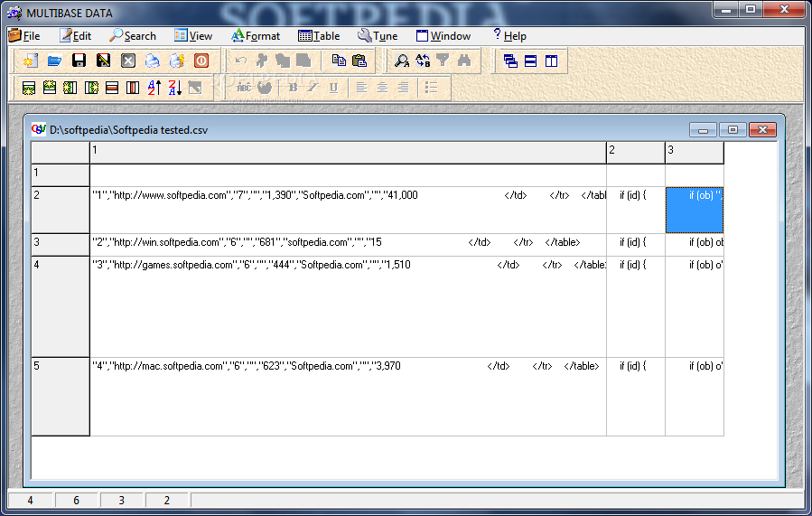Click the quick print icon with lightning bolt
812x516 pixels.
[x=177, y=61]
